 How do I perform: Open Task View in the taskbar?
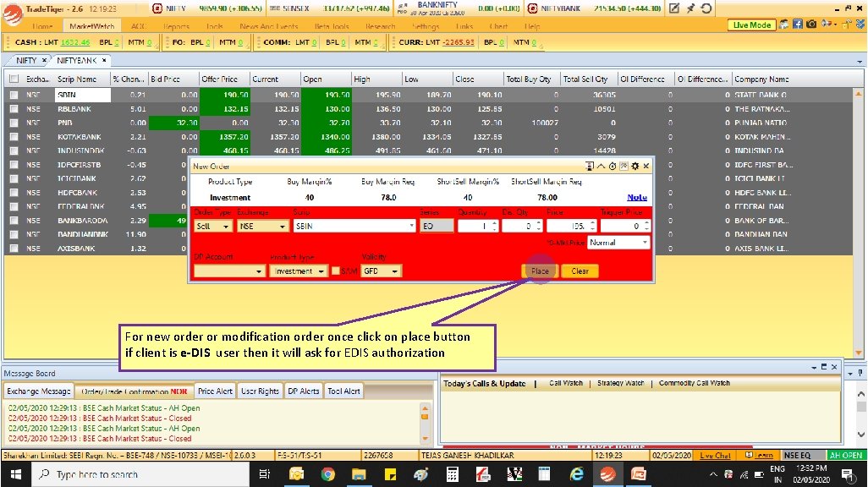point(264,474)
